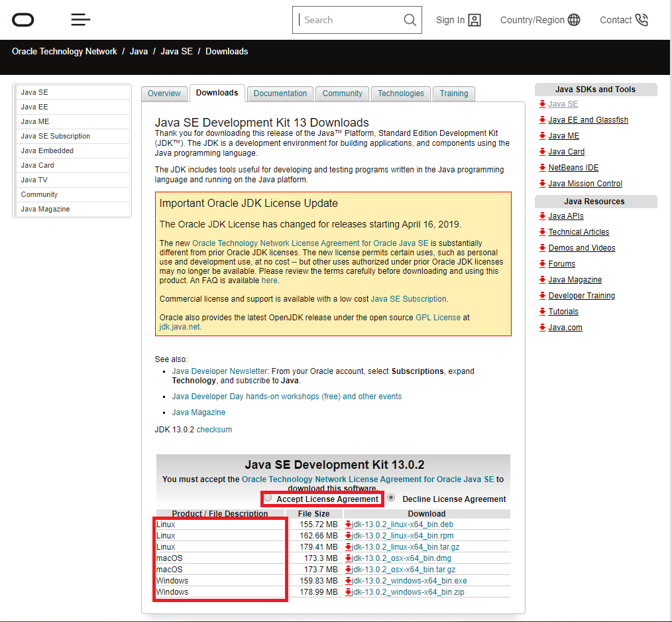Viewport: 672px width, 622px height.
Task: Click the Java breadcrumb link
Action: tap(139, 52)
